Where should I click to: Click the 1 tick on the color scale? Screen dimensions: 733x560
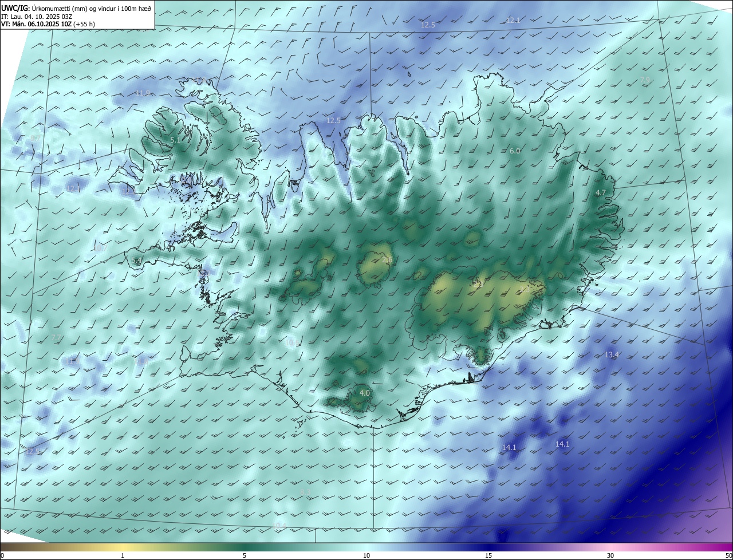pyautogui.click(x=123, y=555)
